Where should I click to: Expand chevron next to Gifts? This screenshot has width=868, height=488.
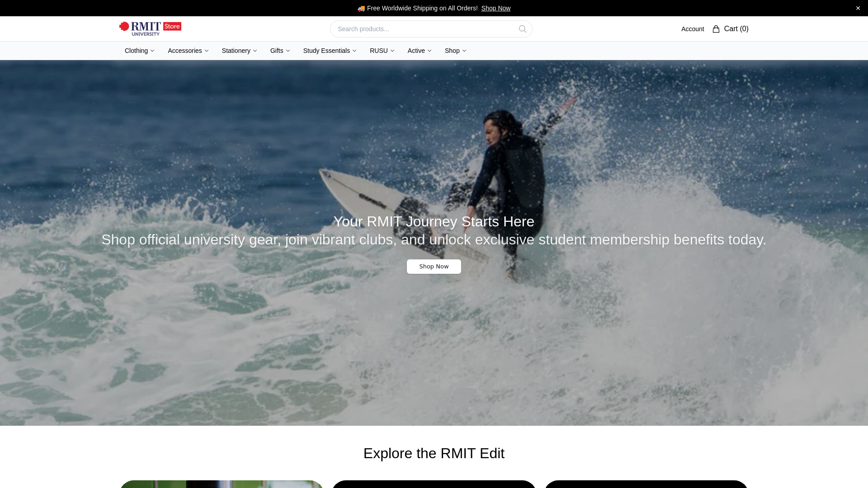click(288, 51)
